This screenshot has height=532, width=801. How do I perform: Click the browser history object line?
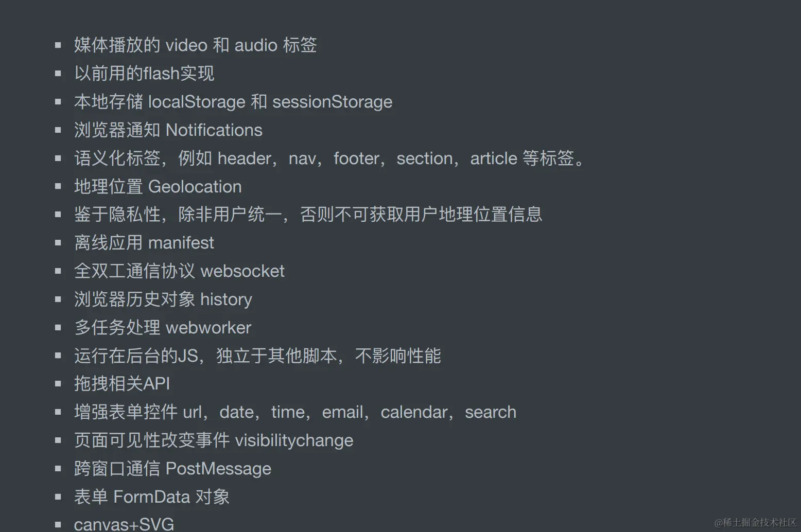[163, 299]
